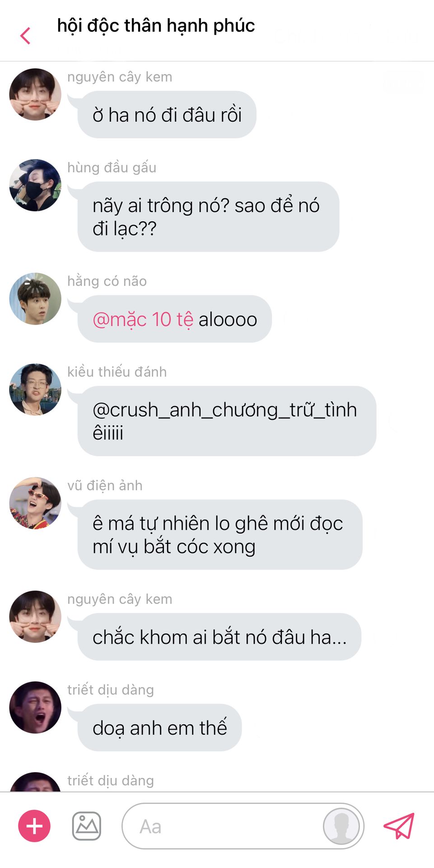Screen dimensions: 434x868
Task: Select message about mí vụ bắt cóc
Action: [x=220, y=534]
